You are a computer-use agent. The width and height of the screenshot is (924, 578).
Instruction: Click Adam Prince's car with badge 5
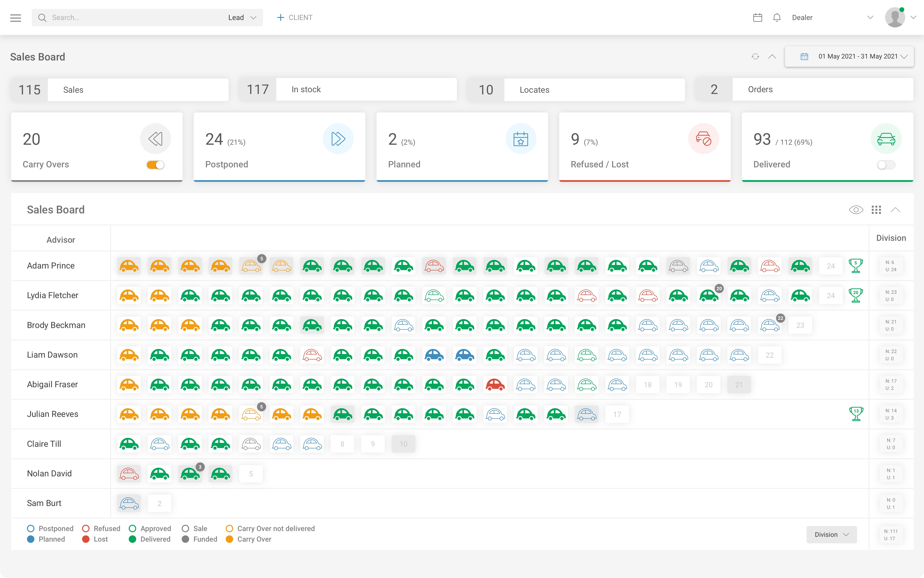pyautogui.click(x=251, y=266)
